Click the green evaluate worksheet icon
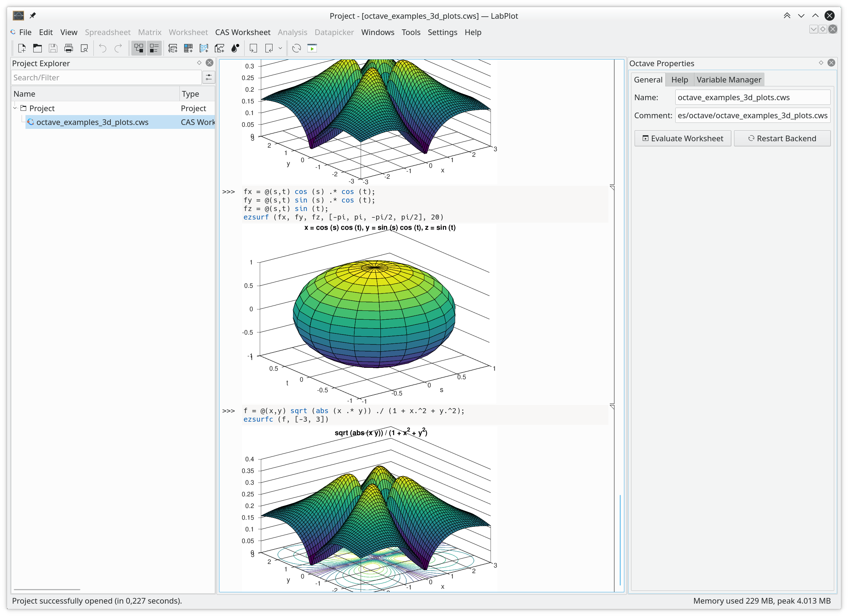The width and height of the screenshot is (848, 616). pyautogui.click(x=312, y=48)
